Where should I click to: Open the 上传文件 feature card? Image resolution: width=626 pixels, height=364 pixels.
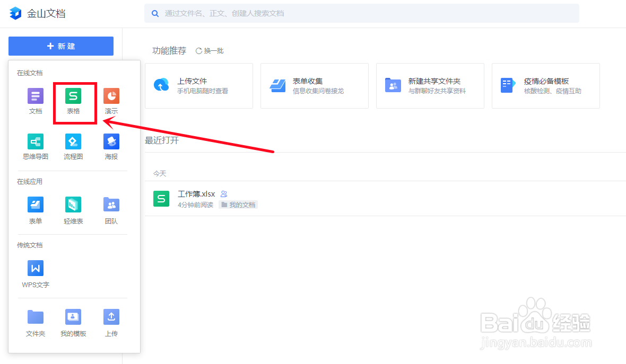click(x=199, y=86)
